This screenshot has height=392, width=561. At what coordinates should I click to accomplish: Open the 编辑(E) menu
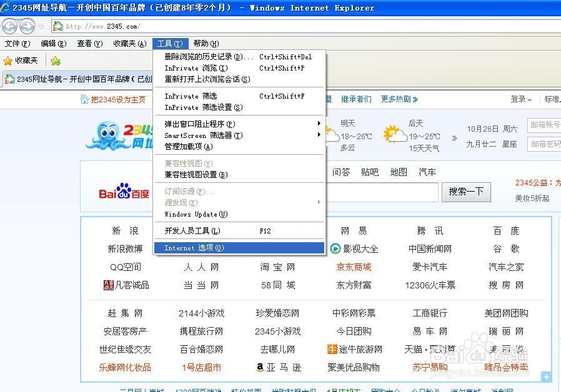tap(54, 44)
